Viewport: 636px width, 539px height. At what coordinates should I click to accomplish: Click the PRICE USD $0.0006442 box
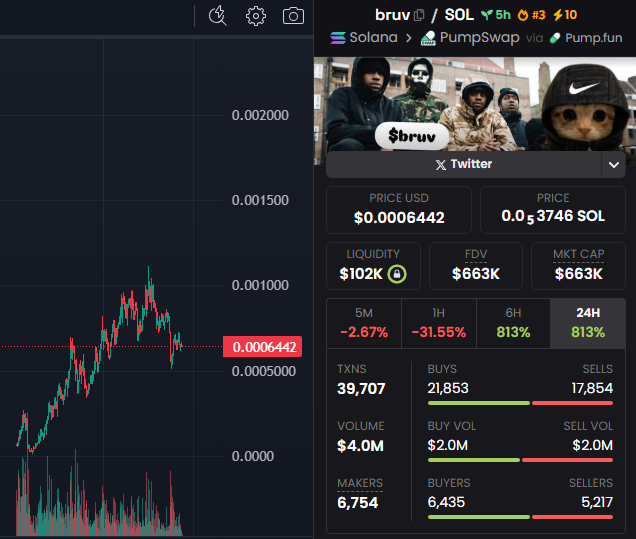point(399,210)
